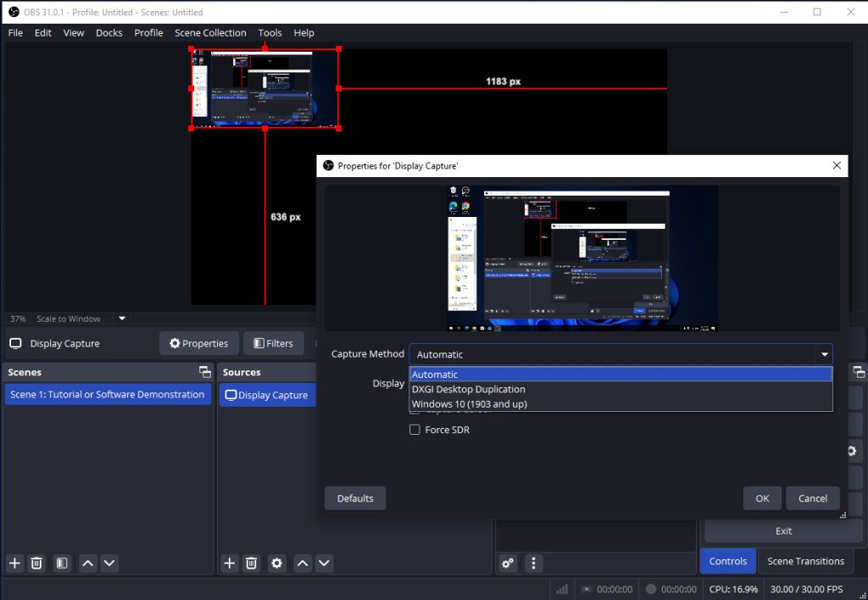Image resolution: width=868 pixels, height=600 pixels.
Task: Select Display Capture in Sources list
Action: [268, 395]
